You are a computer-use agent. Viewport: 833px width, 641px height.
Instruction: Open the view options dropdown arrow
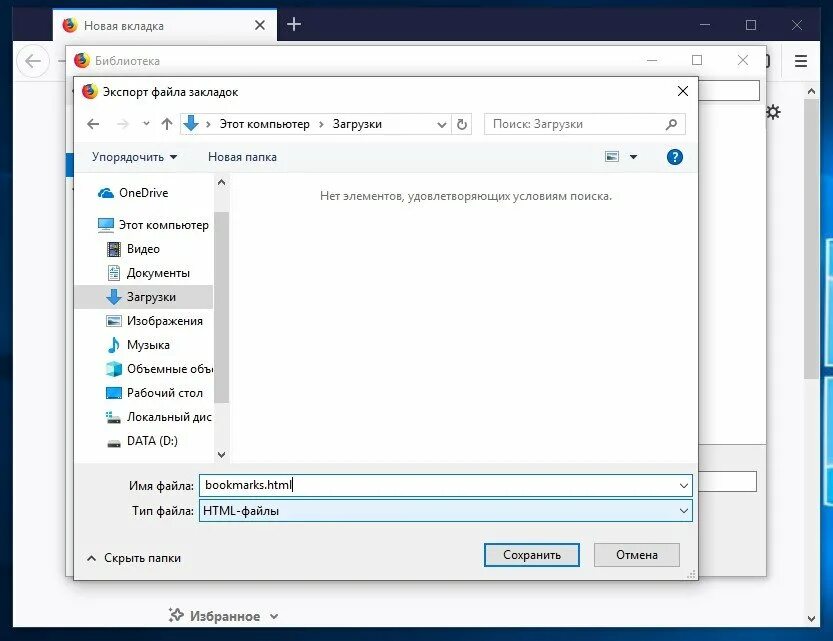coord(633,157)
